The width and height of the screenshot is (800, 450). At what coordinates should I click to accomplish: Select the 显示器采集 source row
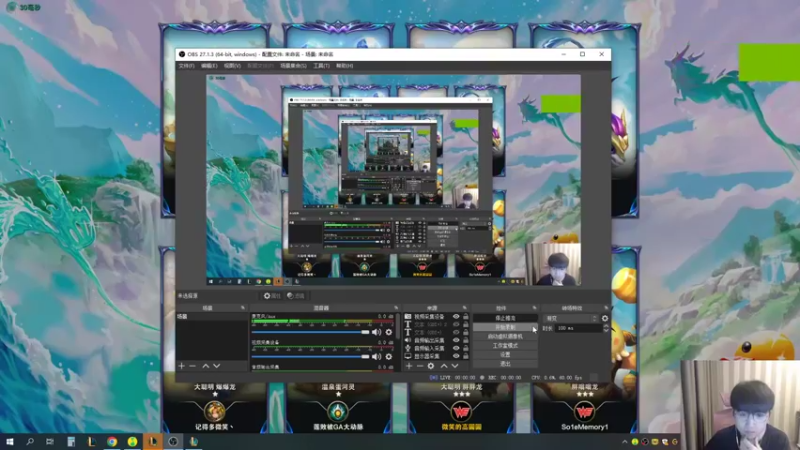tap(436, 356)
